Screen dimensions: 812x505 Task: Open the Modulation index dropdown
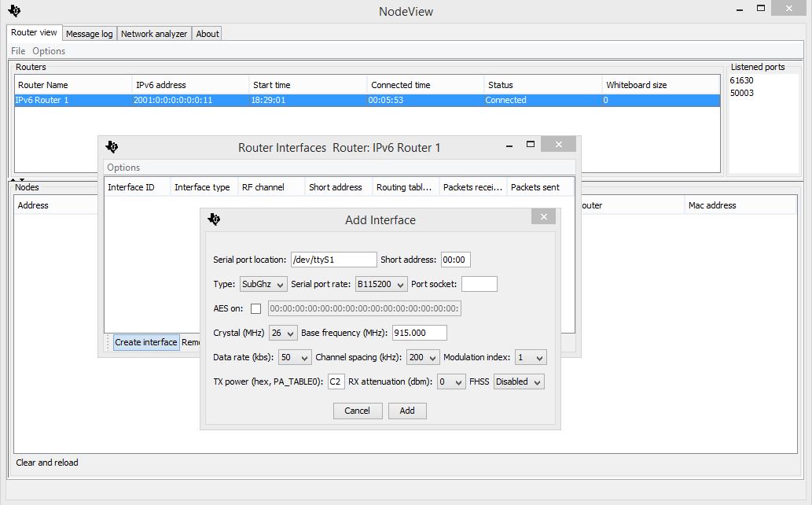click(531, 357)
